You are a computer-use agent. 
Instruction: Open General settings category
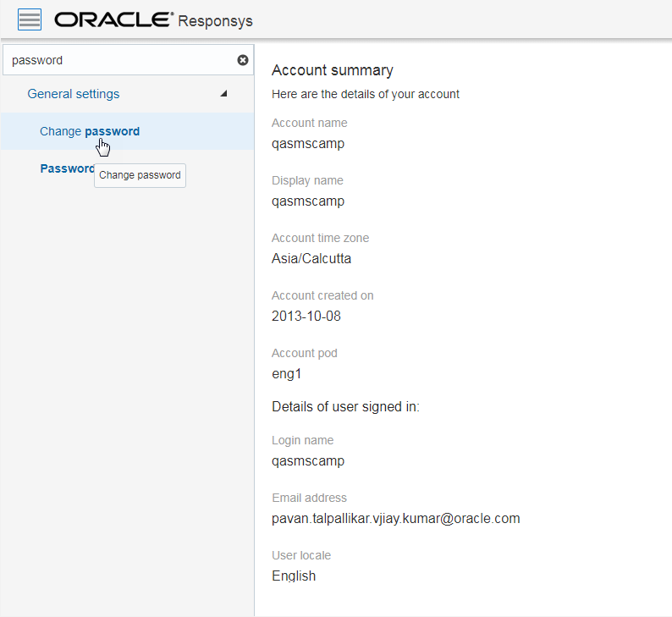pyautogui.click(x=74, y=94)
